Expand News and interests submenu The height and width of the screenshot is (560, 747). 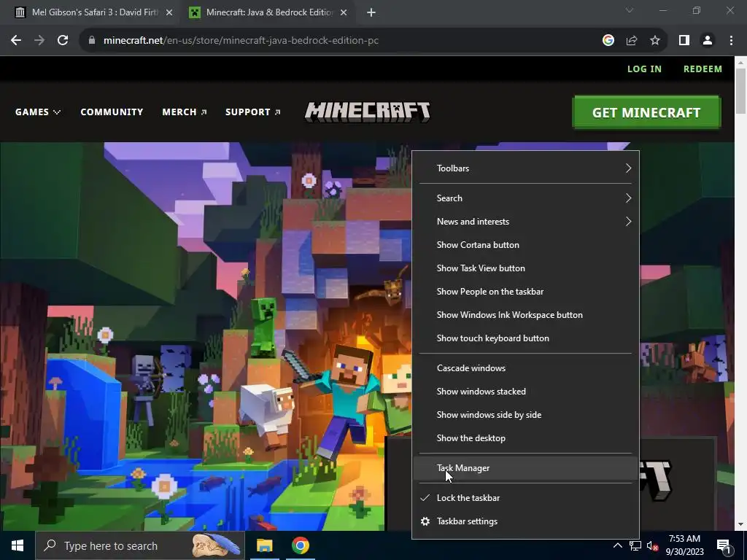pyautogui.click(x=525, y=222)
